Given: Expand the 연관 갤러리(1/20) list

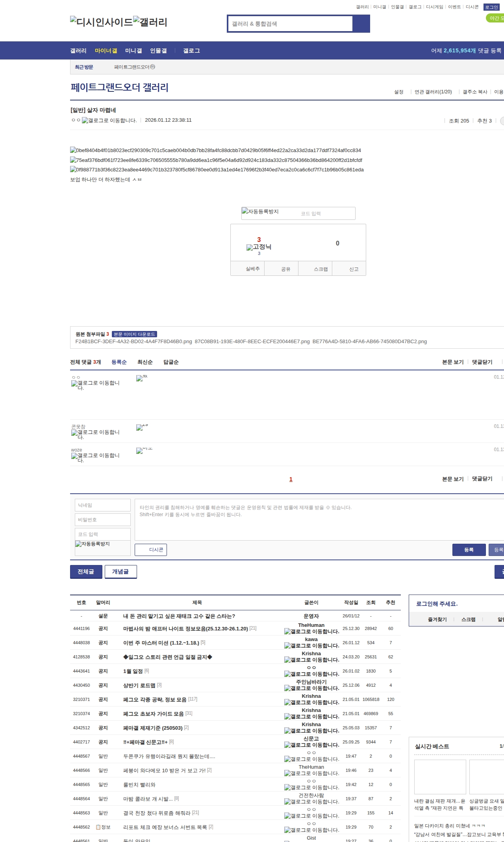Looking at the screenshot, I should (x=433, y=92).
